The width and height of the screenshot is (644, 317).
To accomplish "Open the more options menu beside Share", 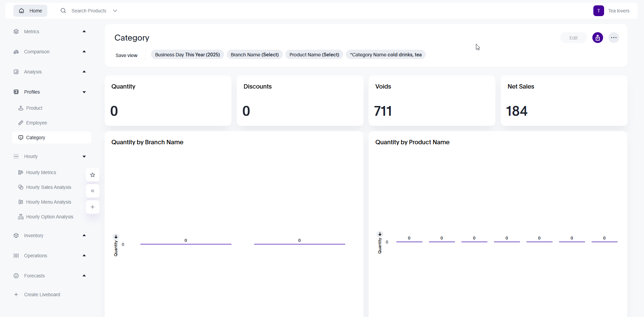I will [x=614, y=38].
